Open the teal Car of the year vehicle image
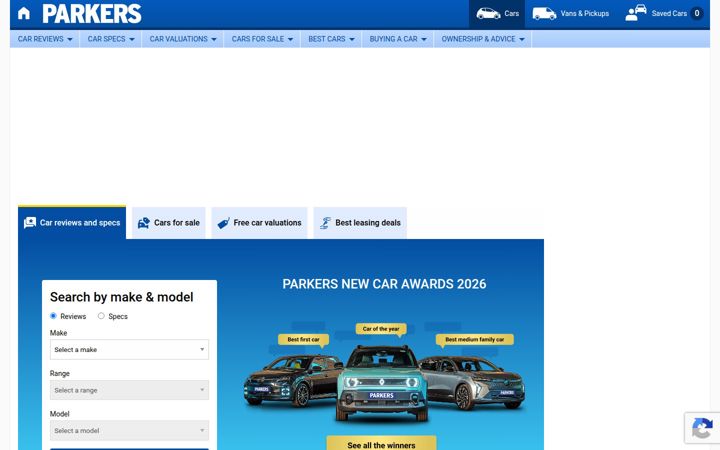 point(382,382)
